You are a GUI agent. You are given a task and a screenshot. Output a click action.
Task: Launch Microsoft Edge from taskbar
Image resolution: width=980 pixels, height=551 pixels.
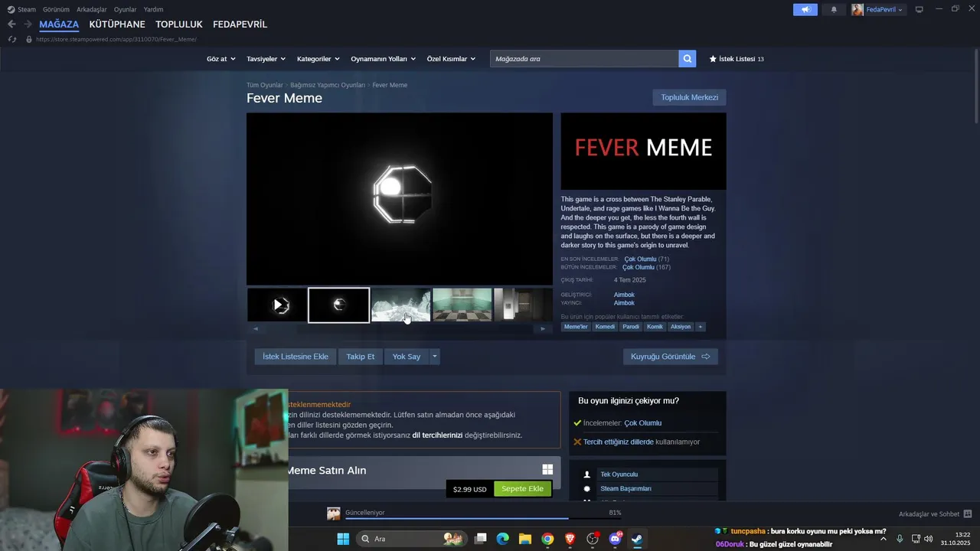coord(502,539)
